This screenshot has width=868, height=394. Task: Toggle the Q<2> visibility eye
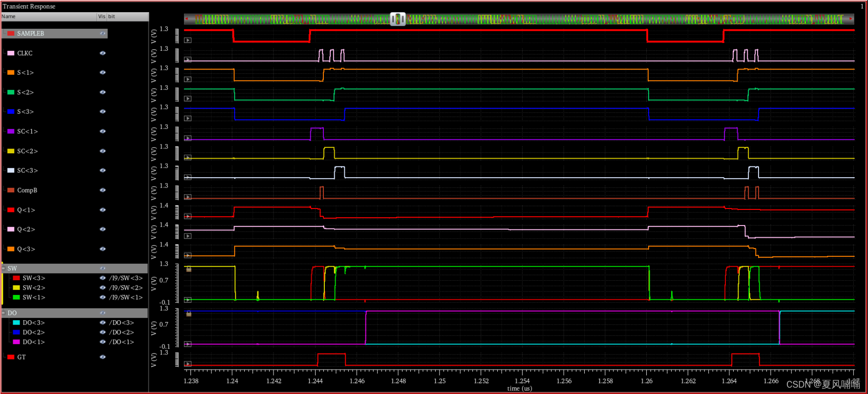click(x=103, y=229)
